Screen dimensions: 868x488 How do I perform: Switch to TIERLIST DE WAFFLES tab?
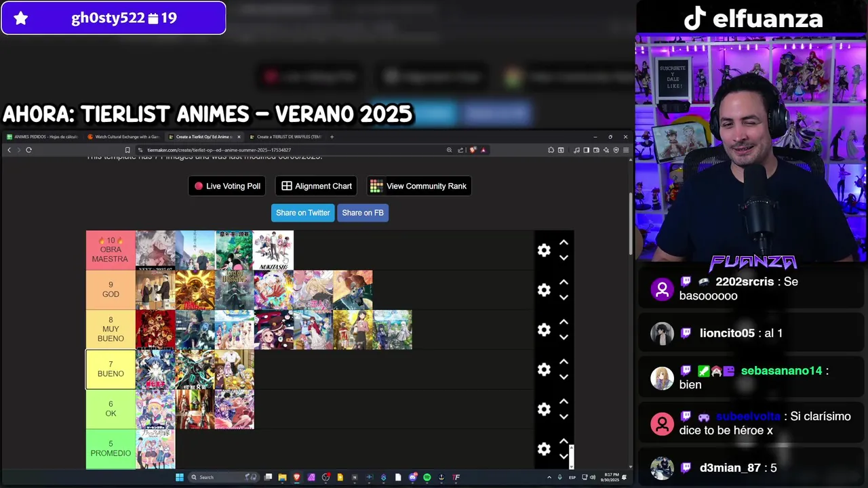(x=285, y=137)
